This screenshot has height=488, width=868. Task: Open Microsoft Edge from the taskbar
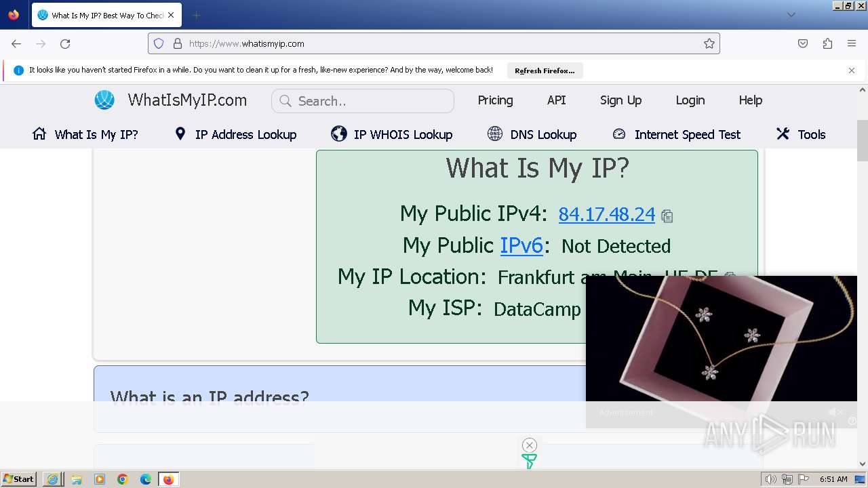(x=146, y=479)
